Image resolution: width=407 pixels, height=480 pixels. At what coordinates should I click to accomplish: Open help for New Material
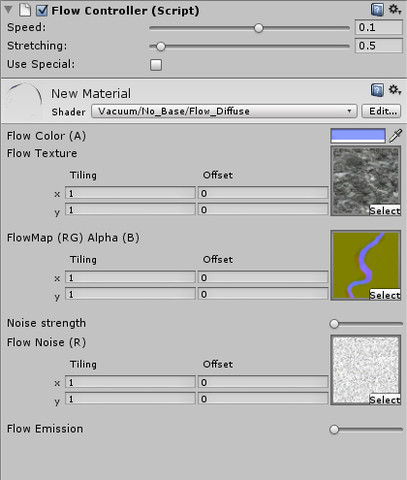(377, 90)
